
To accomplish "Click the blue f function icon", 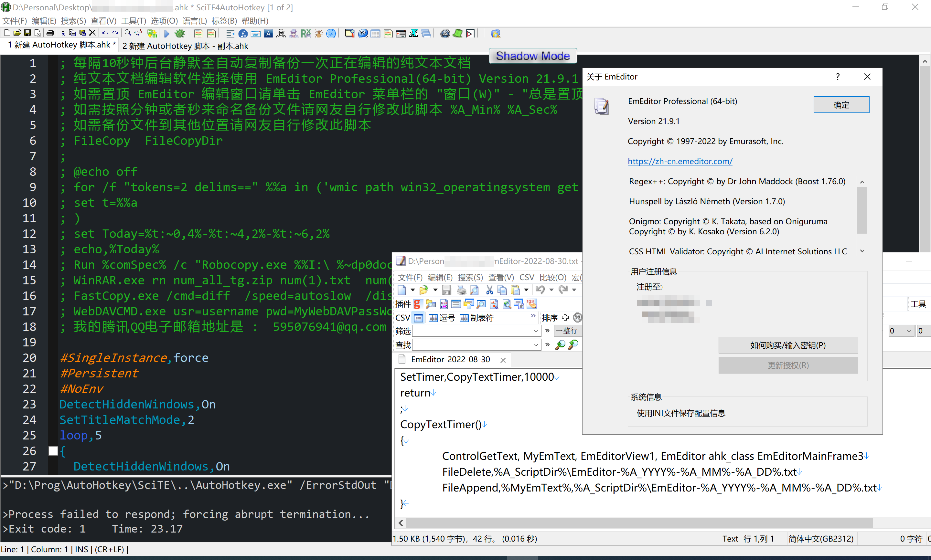I will click(x=243, y=34).
